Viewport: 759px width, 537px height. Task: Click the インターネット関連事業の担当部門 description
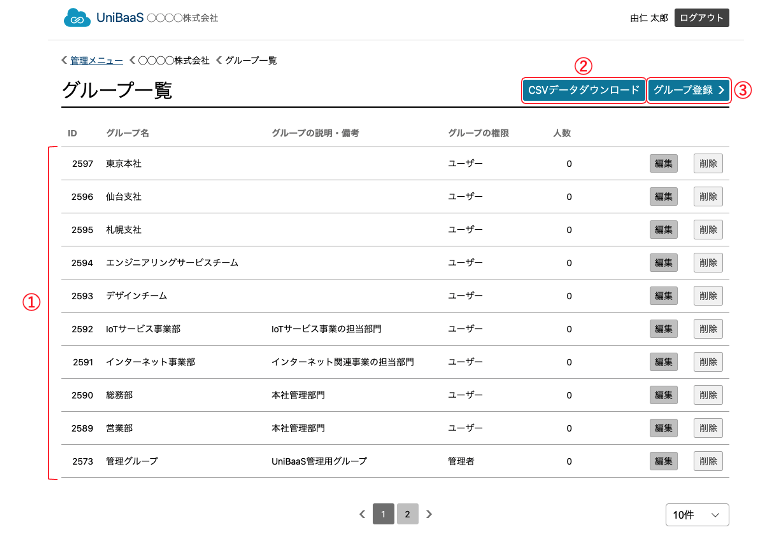pyautogui.click(x=343, y=362)
